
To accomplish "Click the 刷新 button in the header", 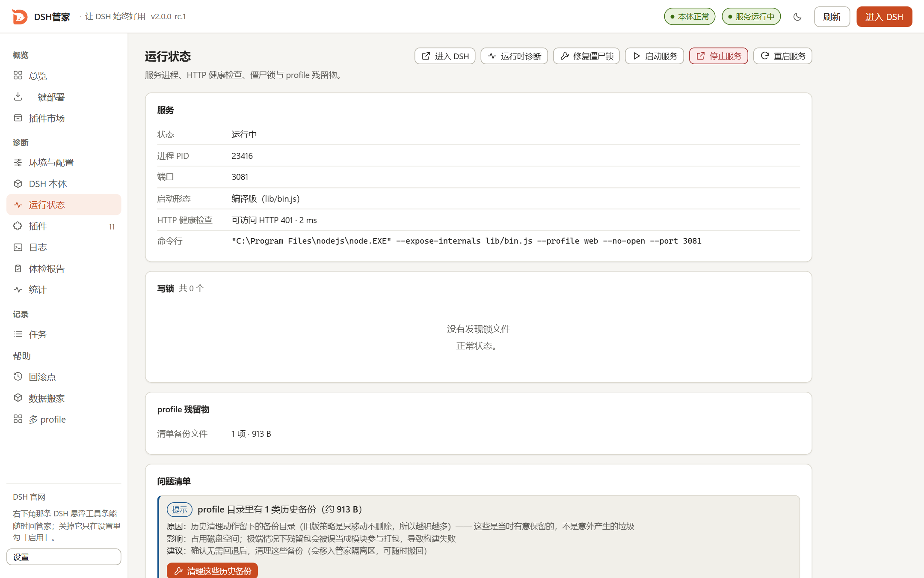I will pyautogui.click(x=832, y=17).
